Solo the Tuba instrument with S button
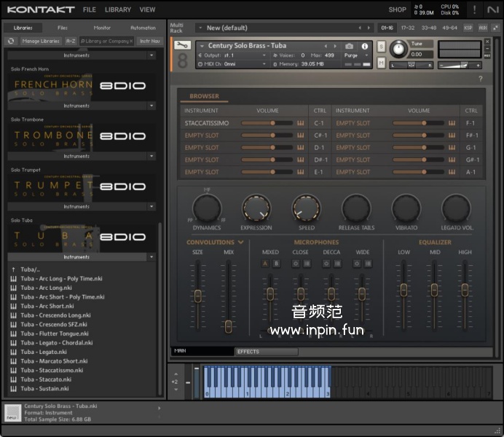Viewport: 504px width, 437px height. tap(382, 47)
